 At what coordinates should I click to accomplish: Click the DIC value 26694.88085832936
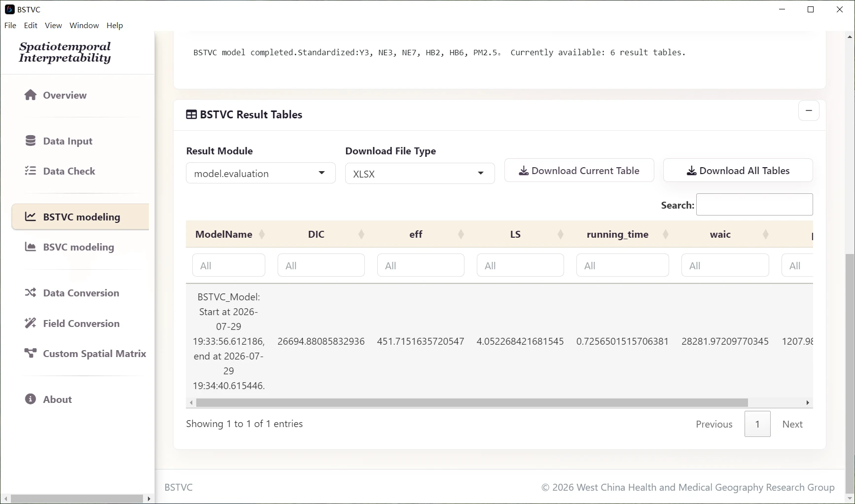[x=321, y=341]
